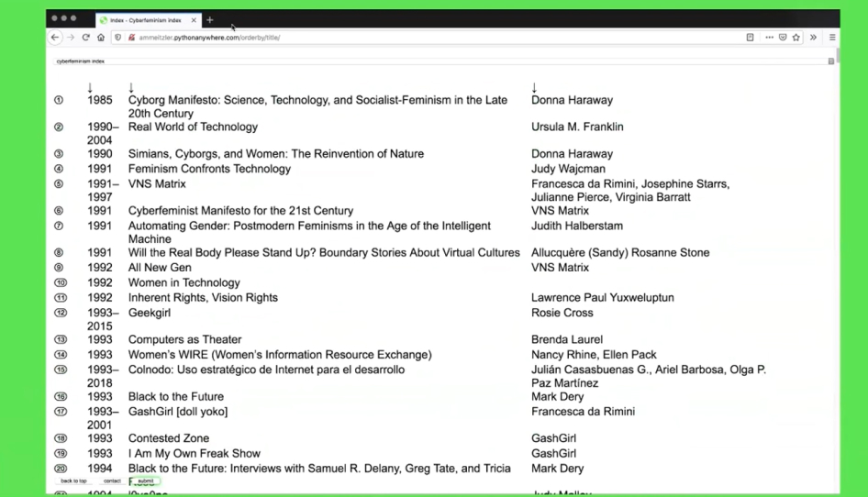This screenshot has width=868, height=497.
Task: Open the page actions three-dot menu
Action: tap(770, 38)
